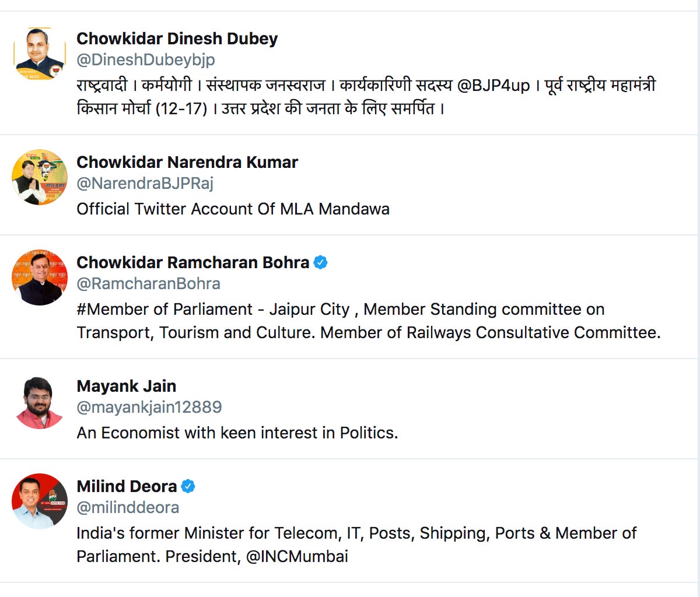Open Chowkidar Narendra Kumar's avatar image
Image resolution: width=700 pixels, height=597 pixels.
40,177
